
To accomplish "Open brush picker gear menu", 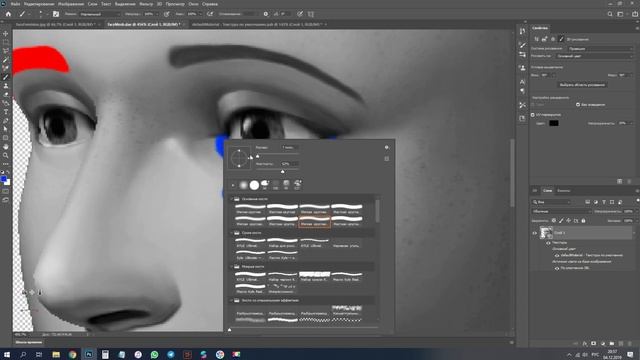I will (387, 147).
